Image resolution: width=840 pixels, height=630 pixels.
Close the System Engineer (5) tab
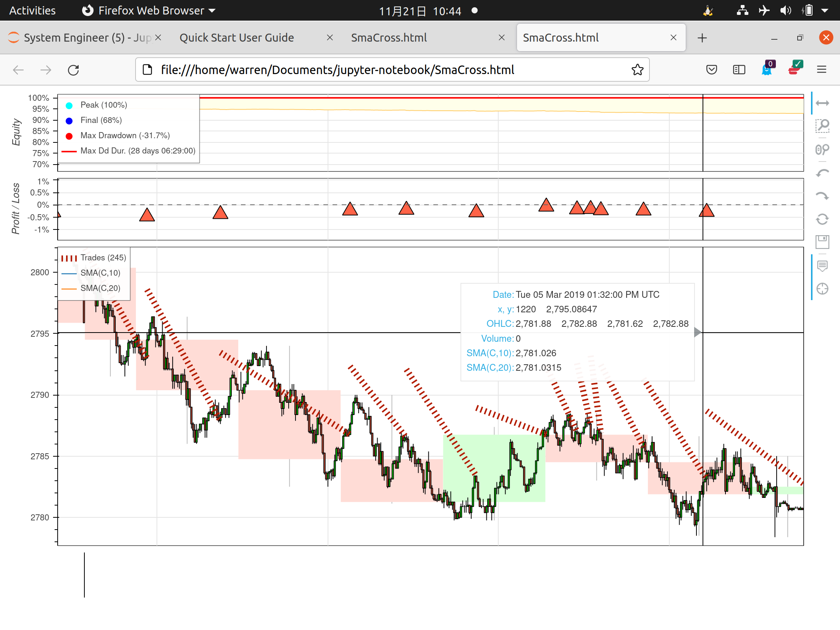click(158, 38)
